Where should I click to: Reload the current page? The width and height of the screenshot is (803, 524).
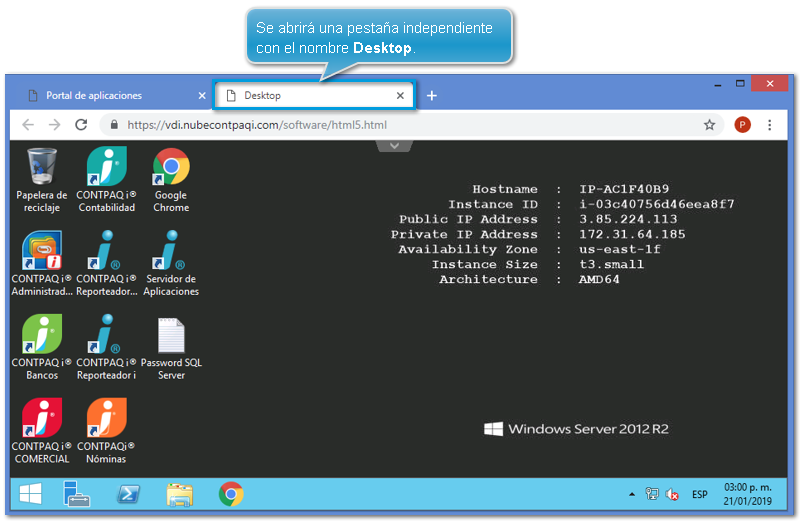click(81, 124)
